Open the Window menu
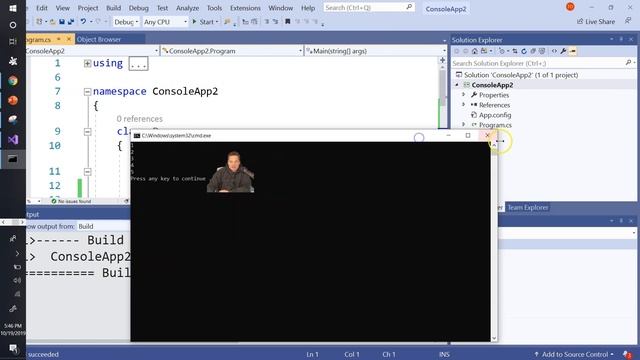Image resolution: width=640 pixels, height=360 pixels. click(280, 8)
